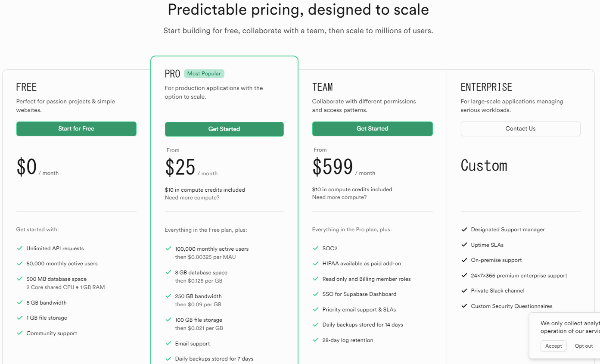Click Get Started on the Pro plan

coord(224,129)
